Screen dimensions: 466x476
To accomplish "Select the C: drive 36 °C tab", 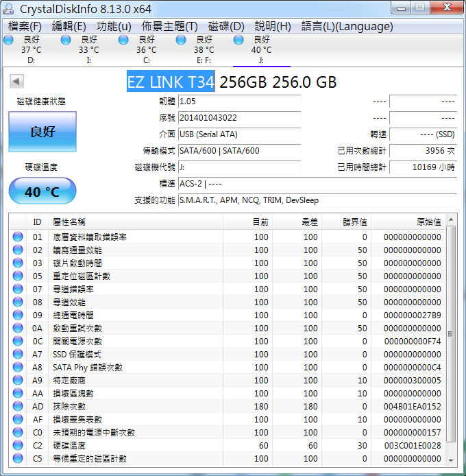I will tap(147, 50).
